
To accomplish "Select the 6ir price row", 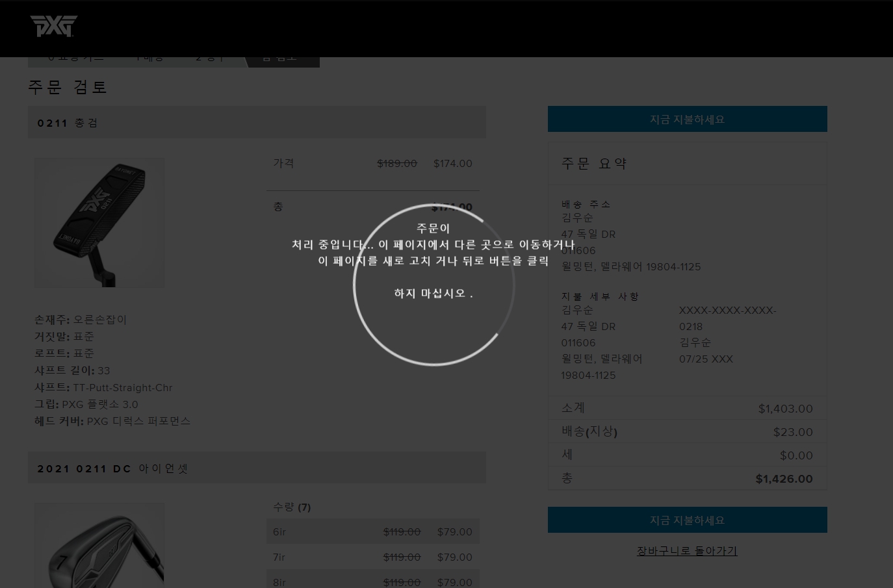I will click(x=372, y=531).
